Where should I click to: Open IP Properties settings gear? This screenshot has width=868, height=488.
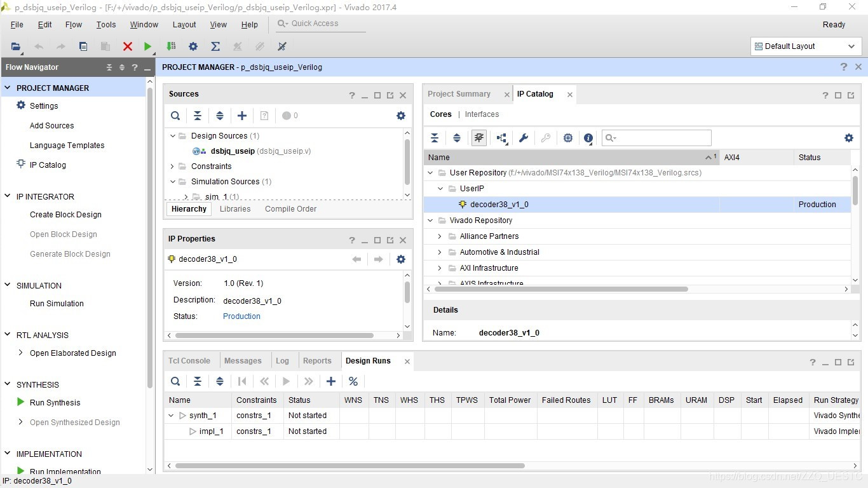coord(401,259)
